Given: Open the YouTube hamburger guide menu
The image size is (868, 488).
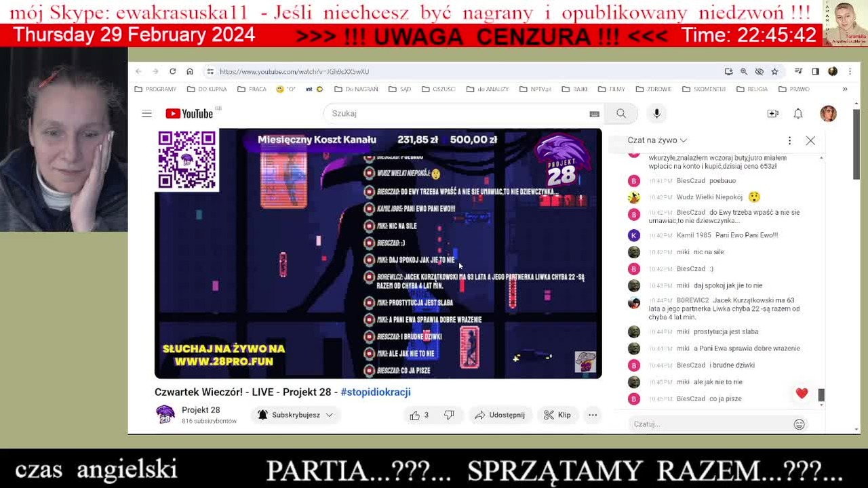Looking at the screenshot, I should [146, 114].
